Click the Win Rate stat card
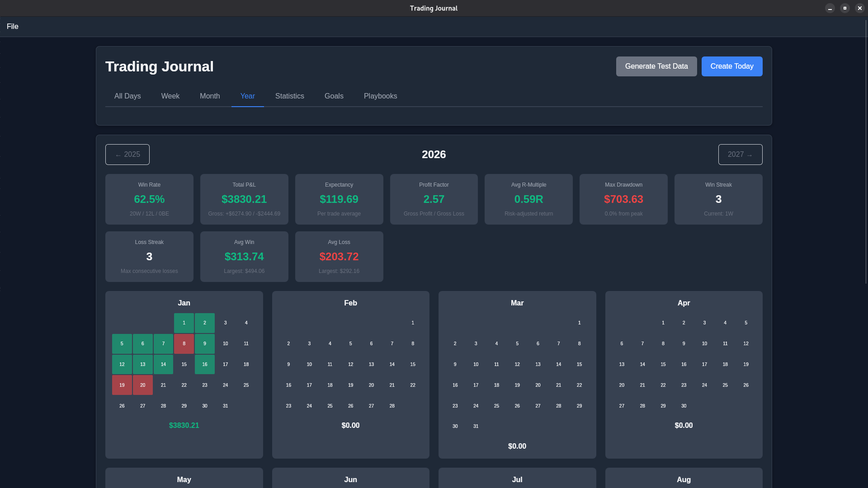This screenshot has width=868, height=488. tap(149, 199)
